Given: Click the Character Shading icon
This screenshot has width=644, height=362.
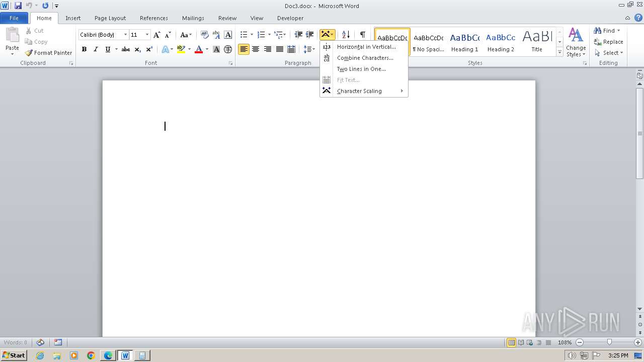Looking at the screenshot, I should [216, 49].
